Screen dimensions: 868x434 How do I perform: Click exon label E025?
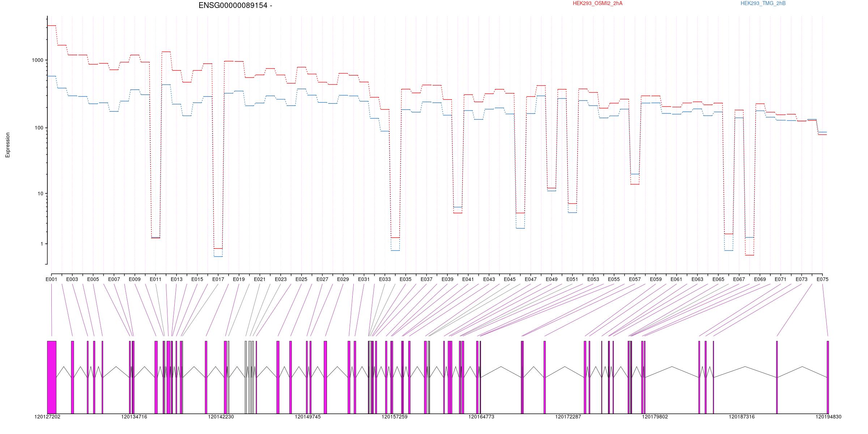pyautogui.click(x=301, y=279)
